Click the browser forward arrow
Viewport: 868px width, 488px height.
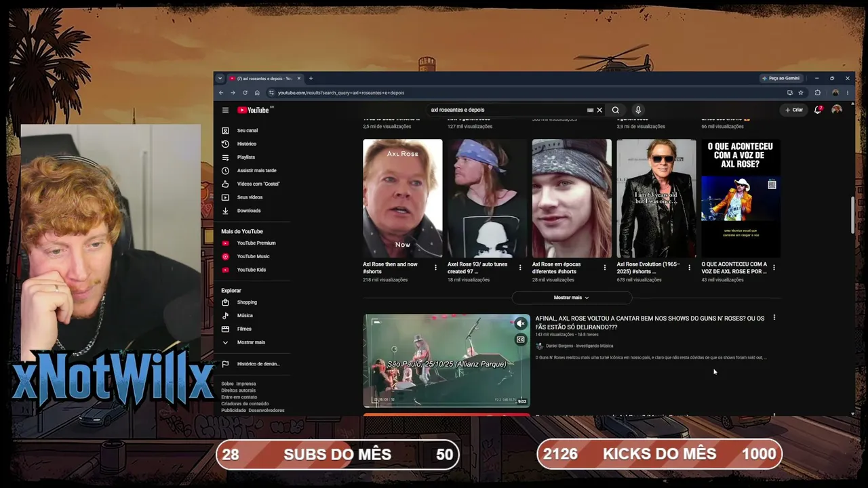tap(233, 93)
